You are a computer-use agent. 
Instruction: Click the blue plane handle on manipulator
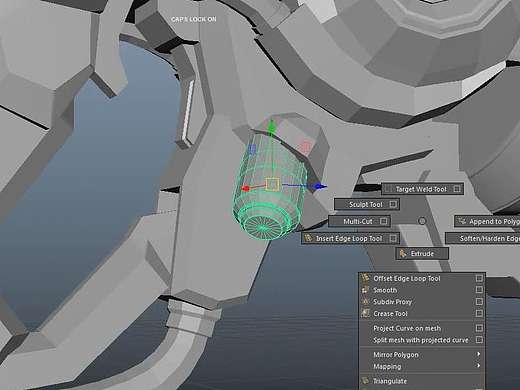pos(252,149)
